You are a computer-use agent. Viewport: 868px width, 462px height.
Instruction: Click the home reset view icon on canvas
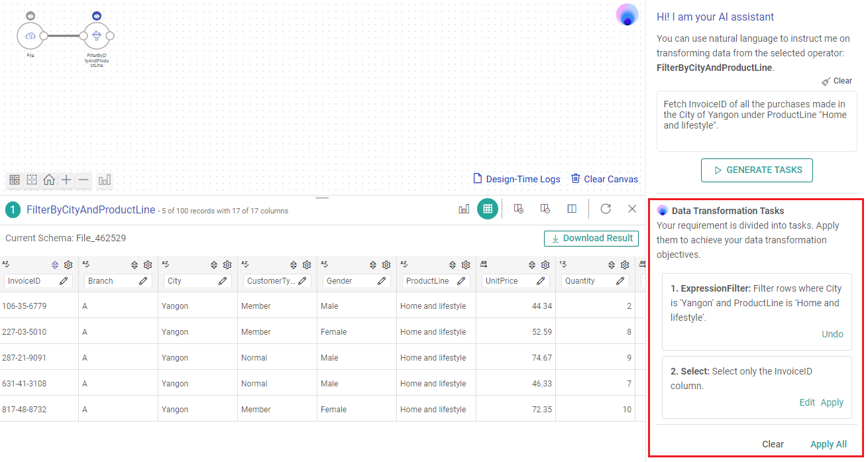coord(49,180)
